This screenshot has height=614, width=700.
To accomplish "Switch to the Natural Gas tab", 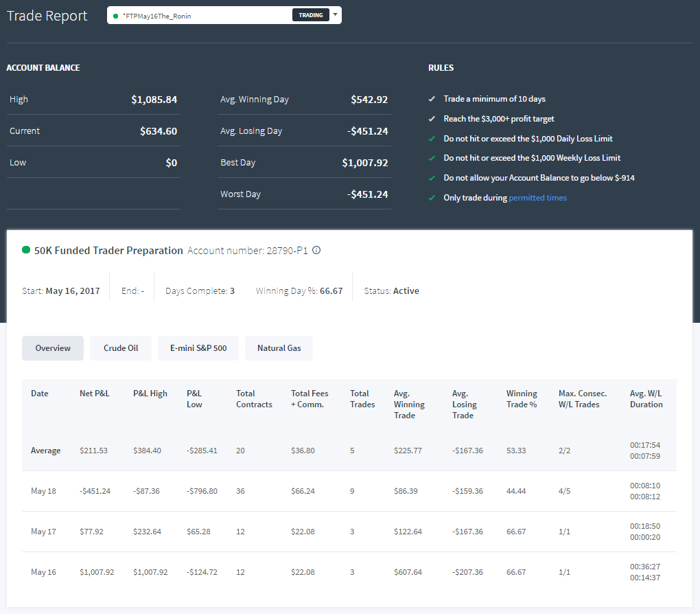I will pos(279,348).
